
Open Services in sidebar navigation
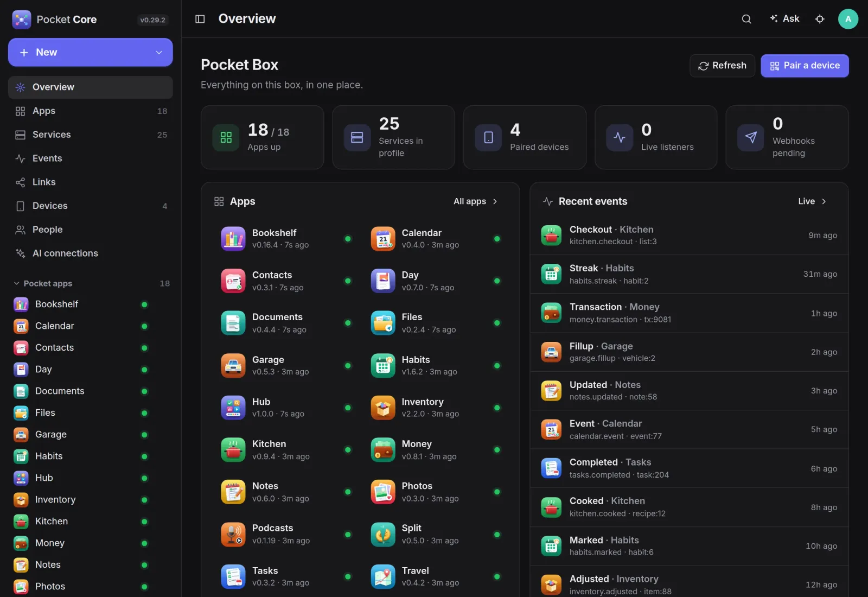(91, 135)
